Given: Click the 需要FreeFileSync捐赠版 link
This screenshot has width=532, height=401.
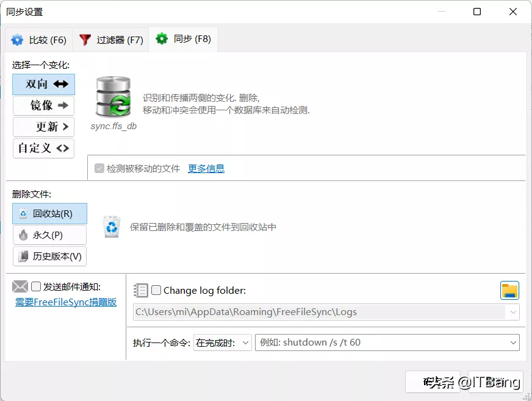Looking at the screenshot, I should pyautogui.click(x=66, y=302).
